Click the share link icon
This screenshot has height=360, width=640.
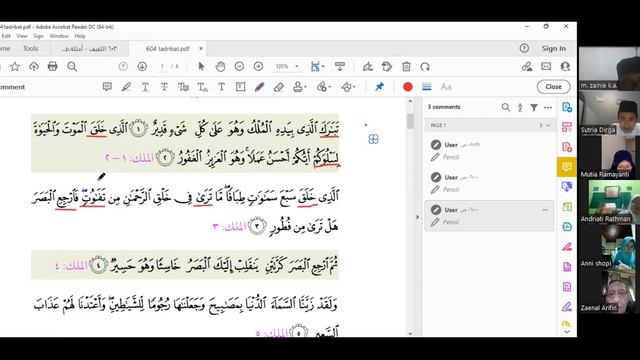pos(527,67)
